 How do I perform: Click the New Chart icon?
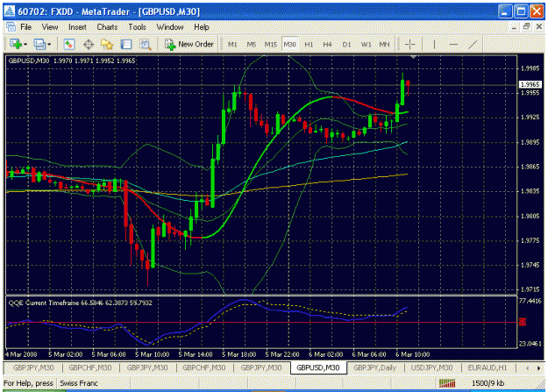[x=16, y=44]
